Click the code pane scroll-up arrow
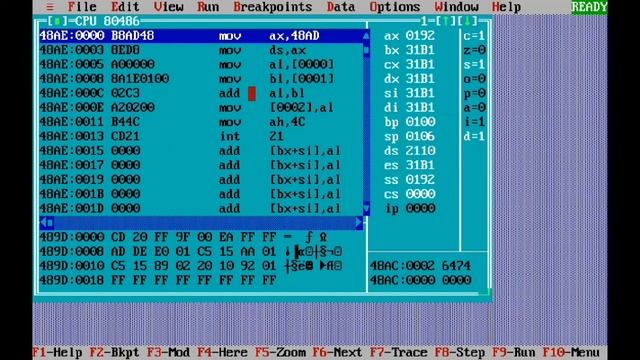The image size is (640, 360). [366, 36]
